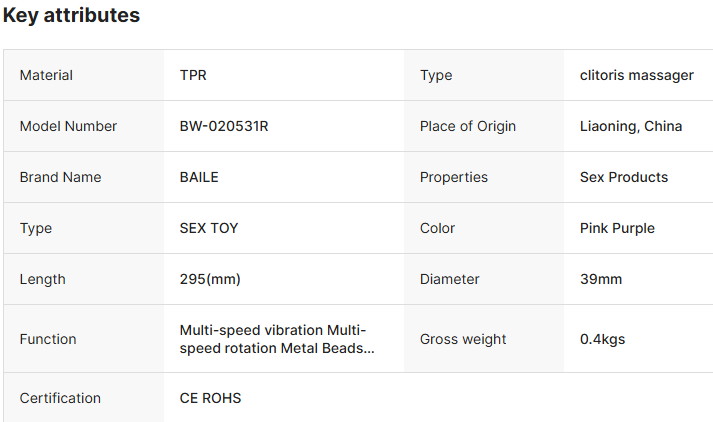
Task: Expand the truncated Function description text
Action: (277, 339)
